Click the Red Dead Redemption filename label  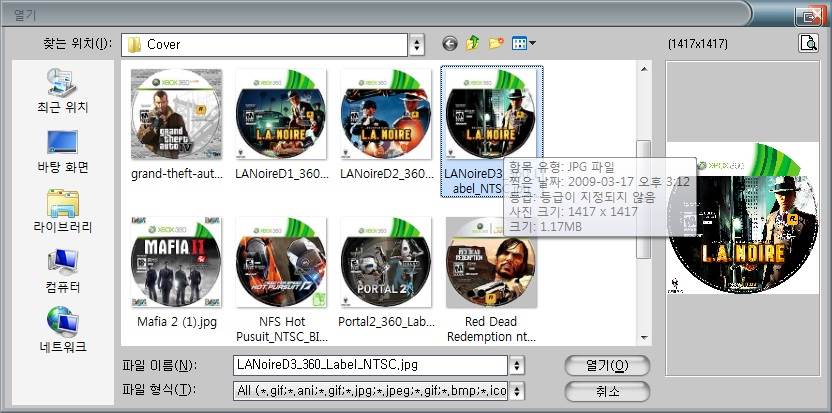point(491,329)
